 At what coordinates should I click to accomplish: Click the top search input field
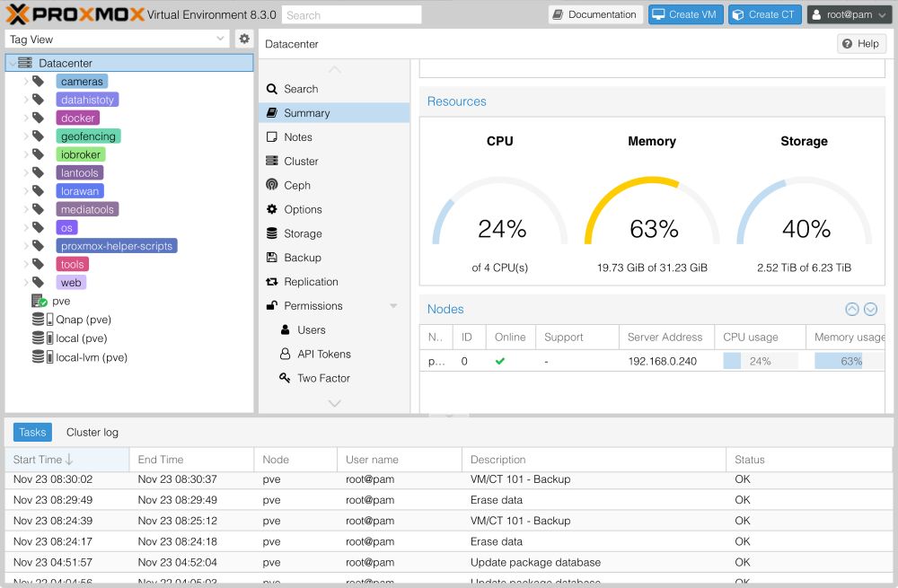coord(352,15)
